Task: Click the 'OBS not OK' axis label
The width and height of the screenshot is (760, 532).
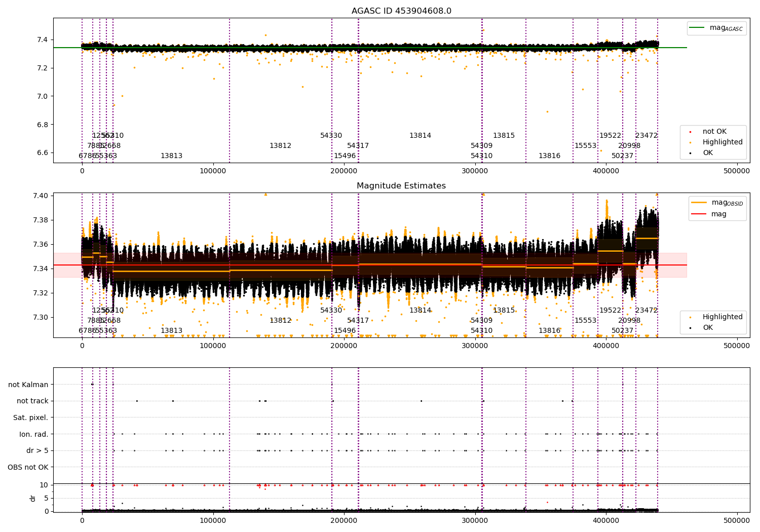Action: click(28, 467)
